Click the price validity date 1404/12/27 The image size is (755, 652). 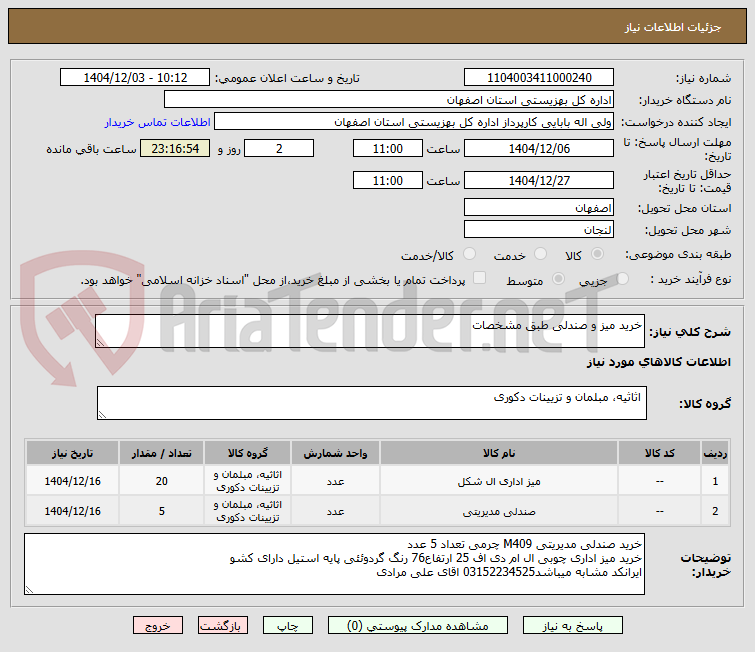(539, 181)
